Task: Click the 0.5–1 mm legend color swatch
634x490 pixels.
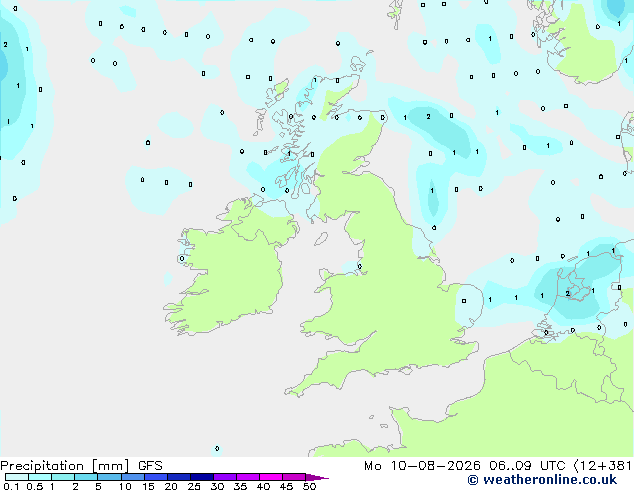Action: [x=40, y=477]
